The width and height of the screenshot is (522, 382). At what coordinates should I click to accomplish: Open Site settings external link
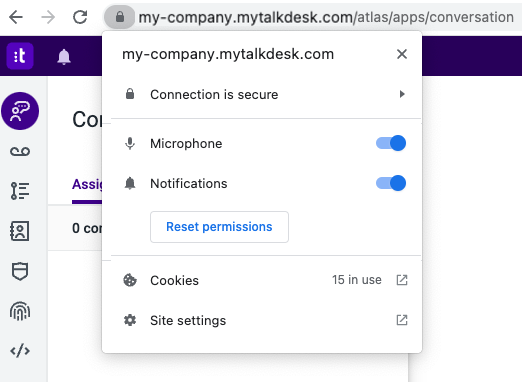click(x=402, y=320)
